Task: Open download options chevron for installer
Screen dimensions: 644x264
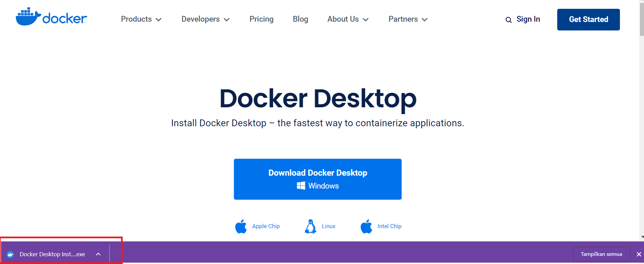Action: 98,254
